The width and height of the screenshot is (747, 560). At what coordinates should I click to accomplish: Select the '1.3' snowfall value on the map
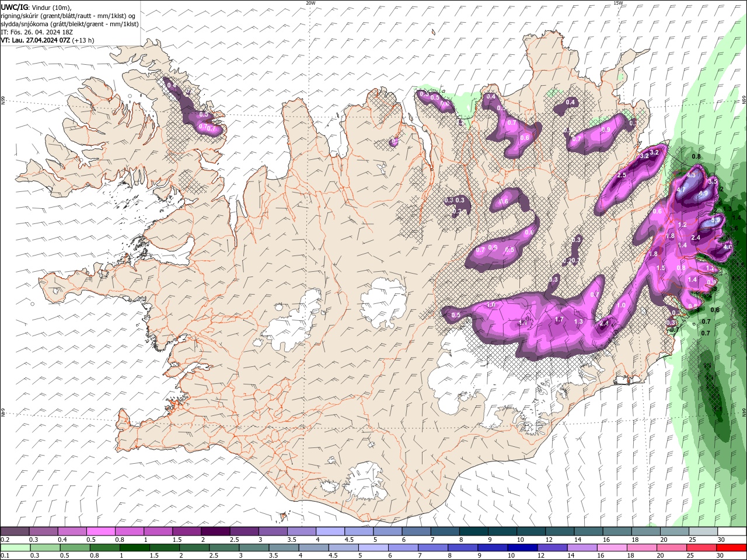pos(579,321)
